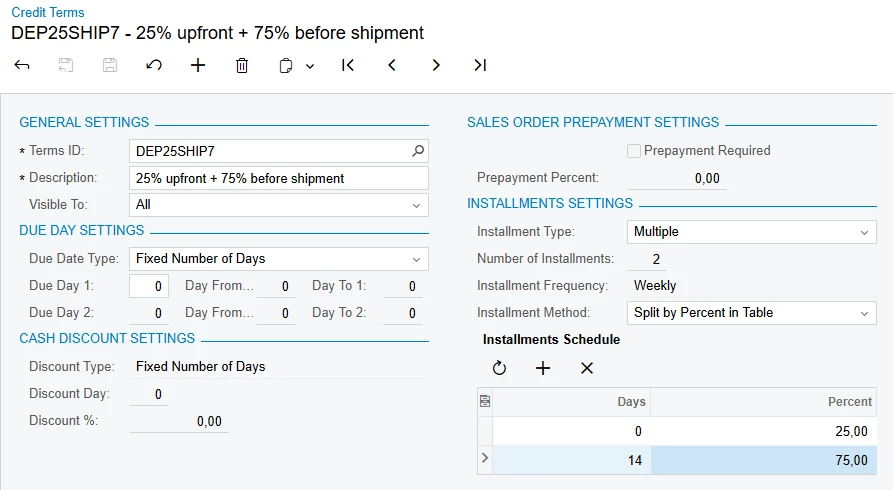Expand the clipboard menu arrow
Image resolution: width=893 pixels, height=490 pixels.
tap(310, 66)
